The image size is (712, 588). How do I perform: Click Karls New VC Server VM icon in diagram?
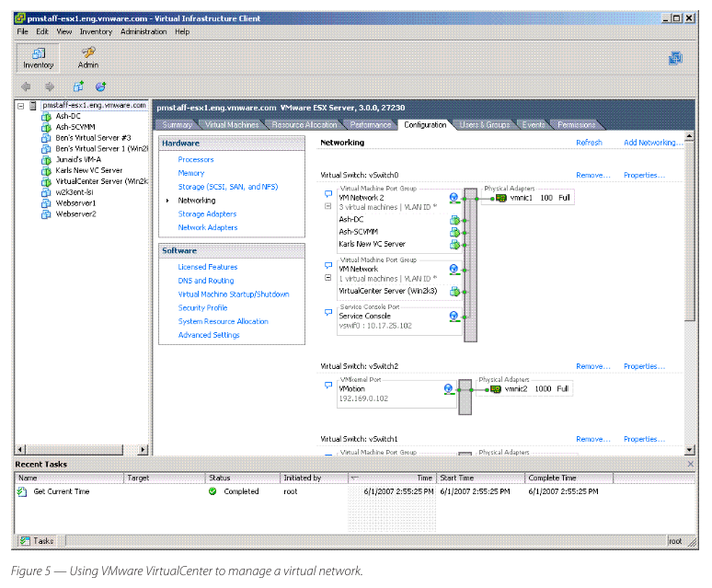coord(454,245)
